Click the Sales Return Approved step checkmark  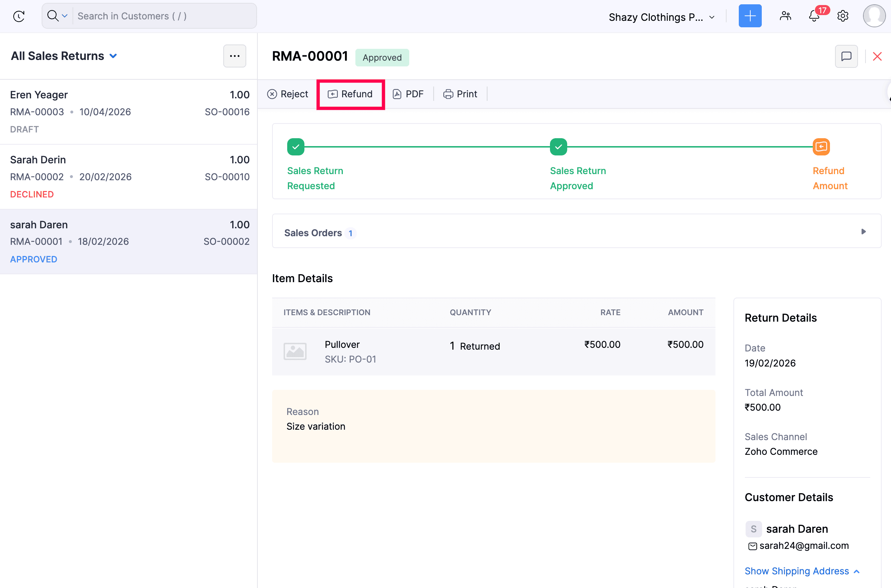[558, 146]
